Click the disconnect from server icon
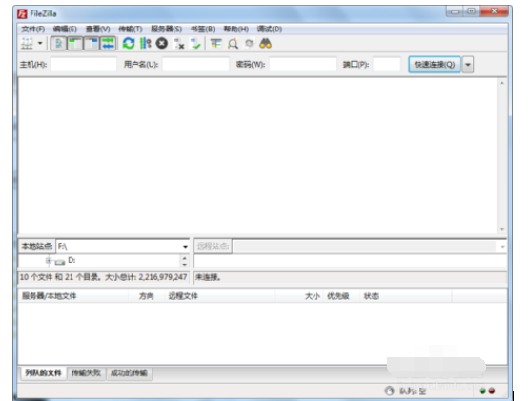The image size is (532, 401). (179, 44)
